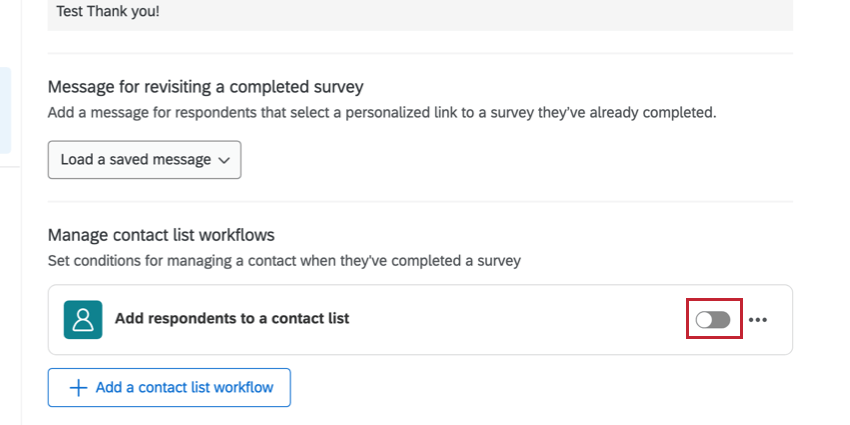Click the teal contact person icon
The height and width of the screenshot is (425, 850).
point(83,319)
